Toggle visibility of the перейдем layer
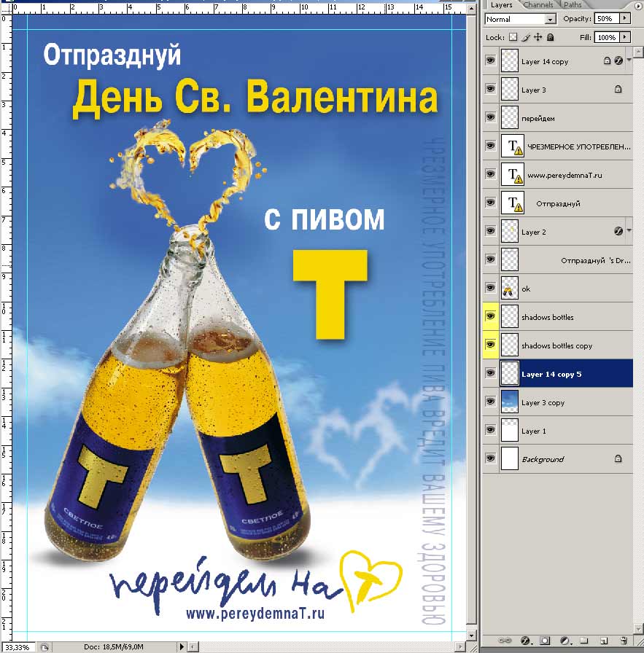The height and width of the screenshot is (653, 644). pos(491,117)
